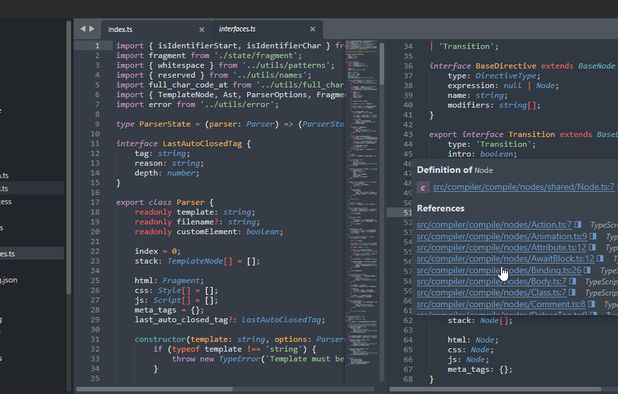618x394 pixels.
Task: Click the vertical scrollbar of the index.ts pane
Action: (x=382, y=63)
